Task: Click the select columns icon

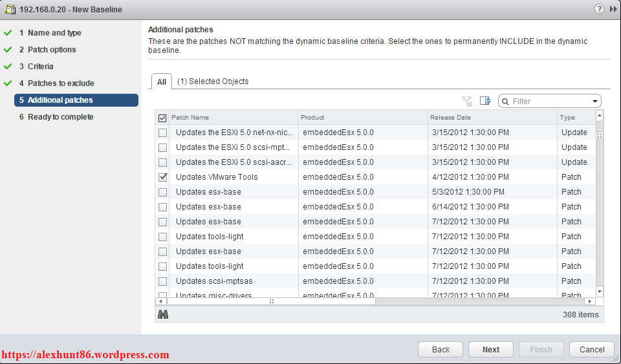Action: [485, 101]
